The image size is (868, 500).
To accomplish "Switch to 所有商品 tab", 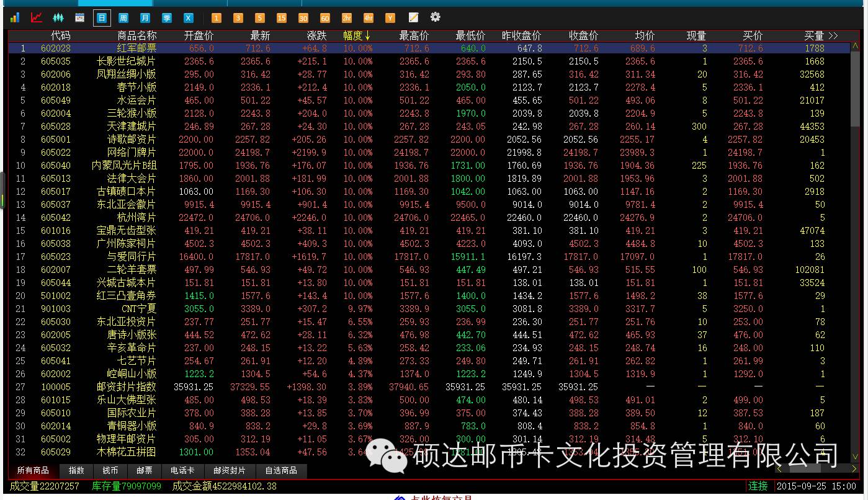I will click(33, 471).
